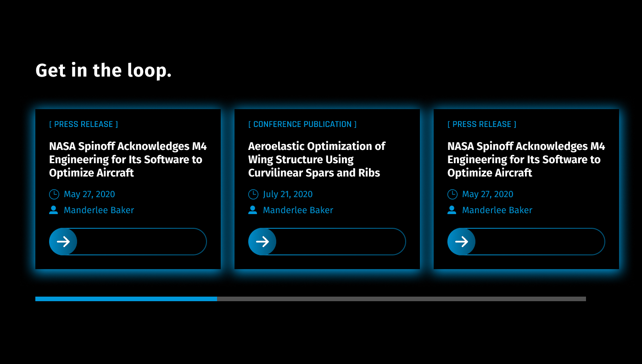Click the [ PRESS RELEASE ] tag on the rightmost card
The height and width of the screenshot is (364, 642).
[482, 124]
